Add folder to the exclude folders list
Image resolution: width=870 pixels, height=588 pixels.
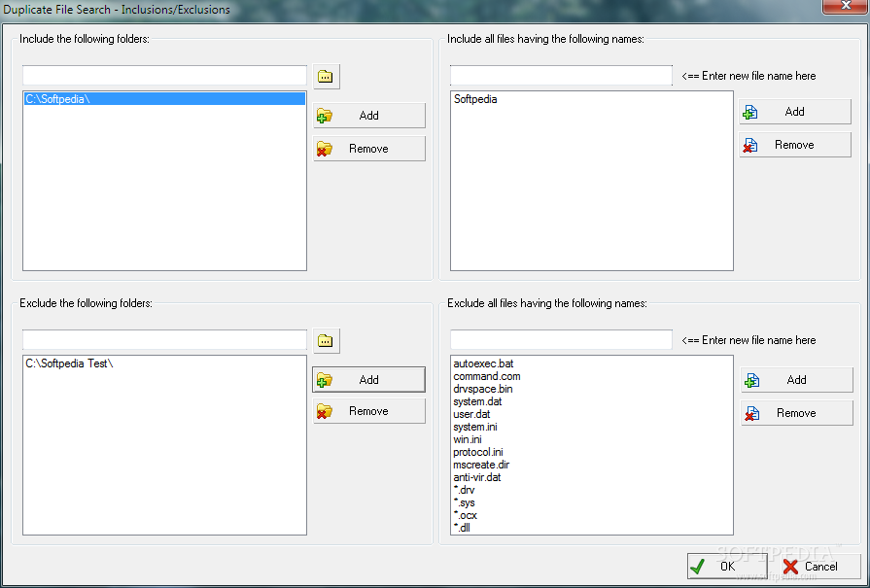(369, 380)
